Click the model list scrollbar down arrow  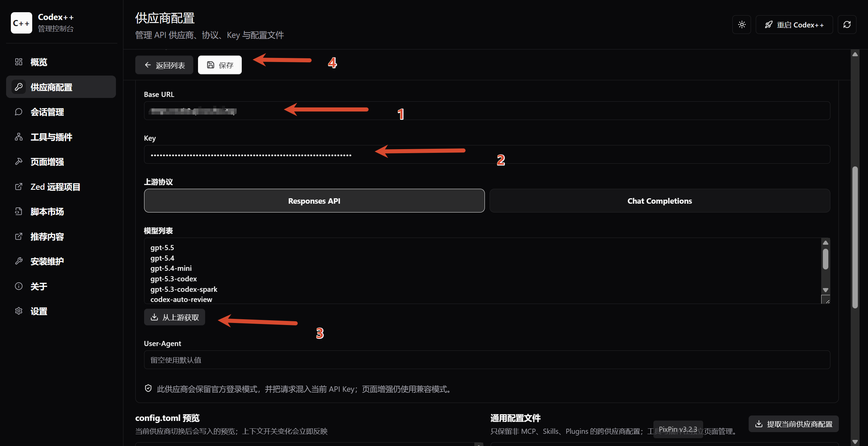coord(826,290)
